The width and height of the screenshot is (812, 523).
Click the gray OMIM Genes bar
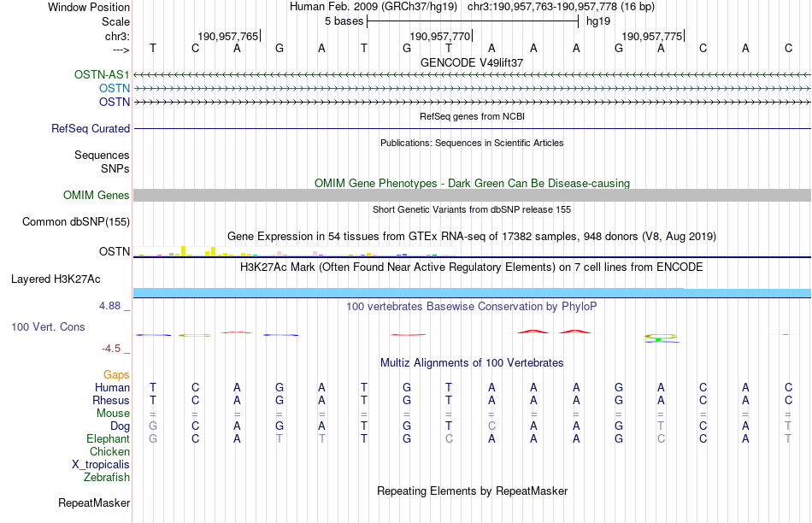pos(472,195)
